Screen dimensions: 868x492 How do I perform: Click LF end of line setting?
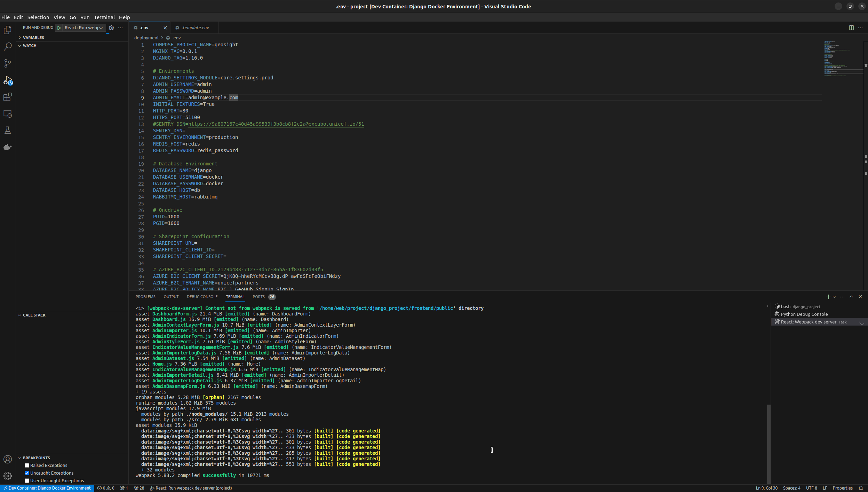coord(825,488)
